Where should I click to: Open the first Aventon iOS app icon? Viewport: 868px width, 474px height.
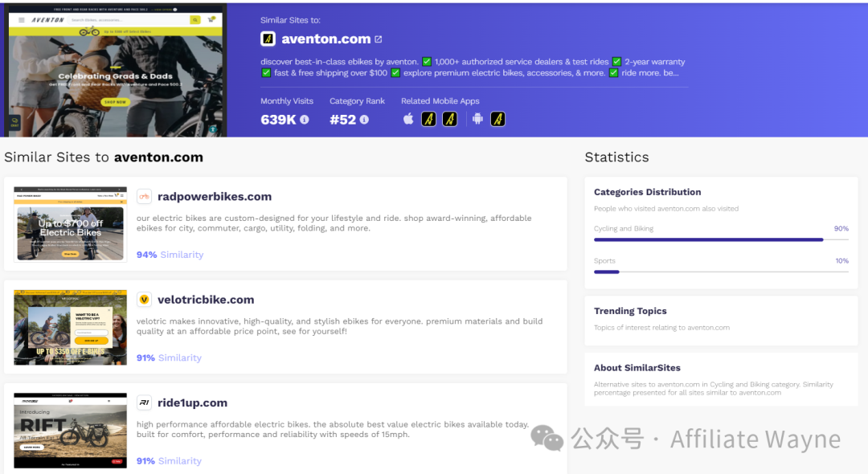429,119
